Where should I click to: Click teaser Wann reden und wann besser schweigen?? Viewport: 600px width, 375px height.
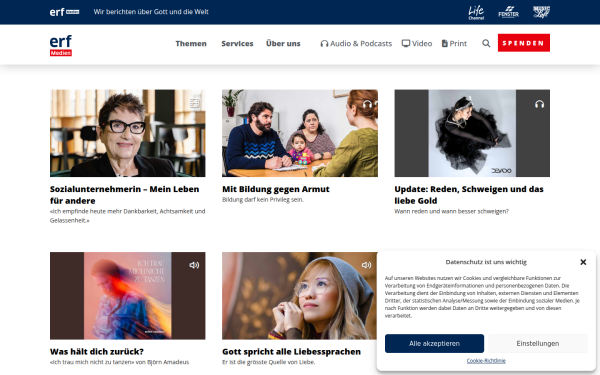(x=452, y=211)
